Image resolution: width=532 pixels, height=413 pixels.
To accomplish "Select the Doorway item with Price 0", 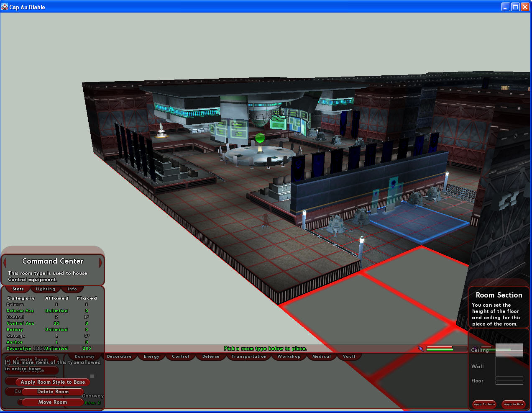I will 93,399.
